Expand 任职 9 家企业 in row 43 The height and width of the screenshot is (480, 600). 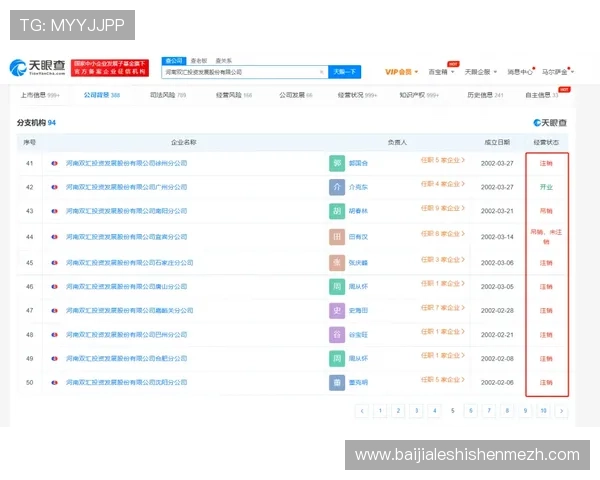tap(443, 208)
